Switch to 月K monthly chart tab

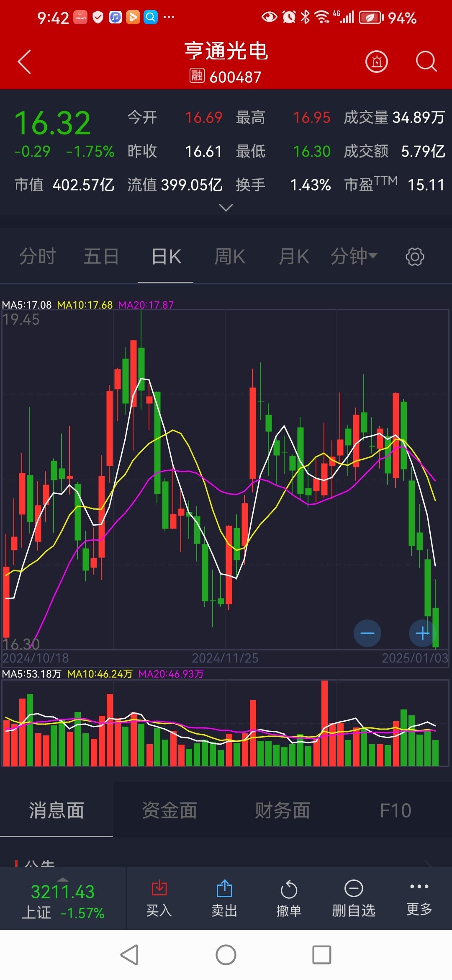click(294, 256)
